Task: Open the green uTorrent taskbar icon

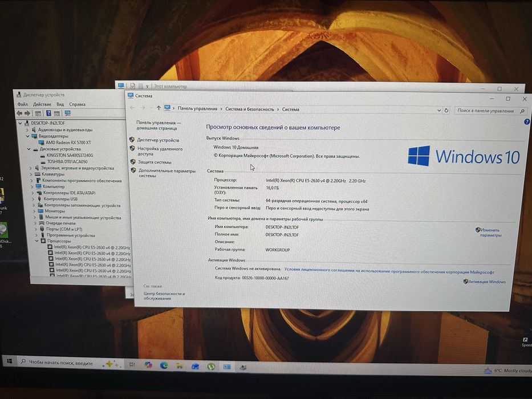Action: coord(211,367)
